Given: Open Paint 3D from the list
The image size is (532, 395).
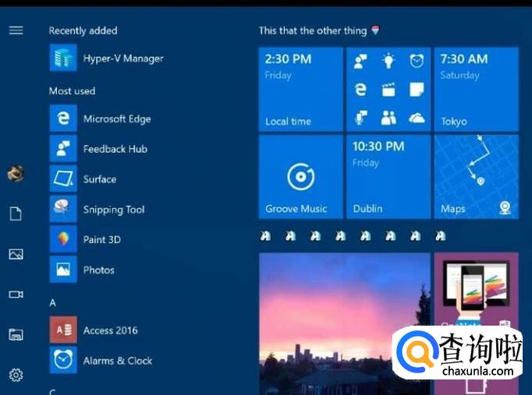Looking at the screenshot, I should click(x=86, y=239).
